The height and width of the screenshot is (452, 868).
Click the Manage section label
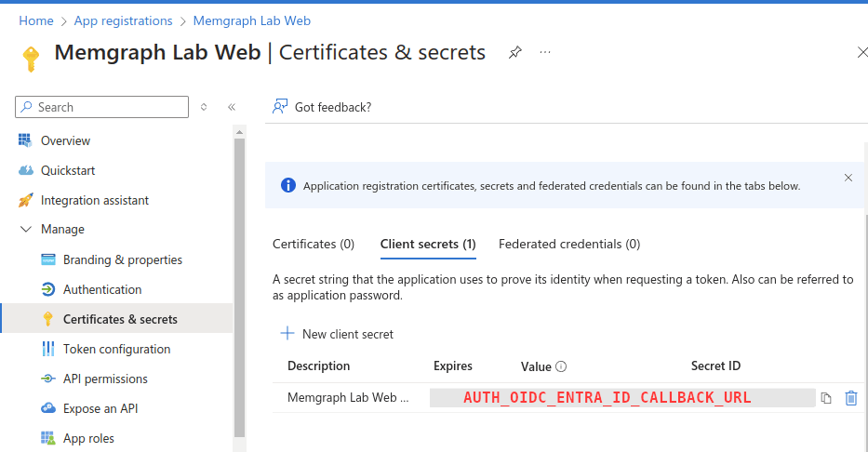tap(62, 229)
